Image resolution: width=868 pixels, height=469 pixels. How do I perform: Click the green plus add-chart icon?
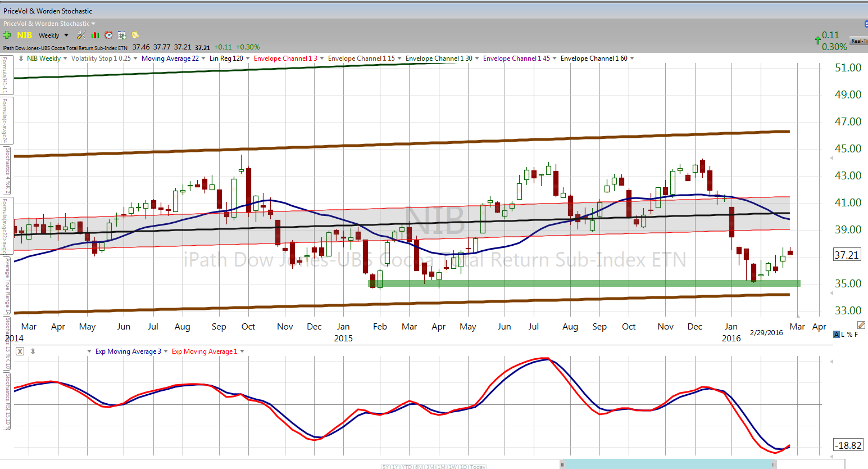tap(7, 35)
